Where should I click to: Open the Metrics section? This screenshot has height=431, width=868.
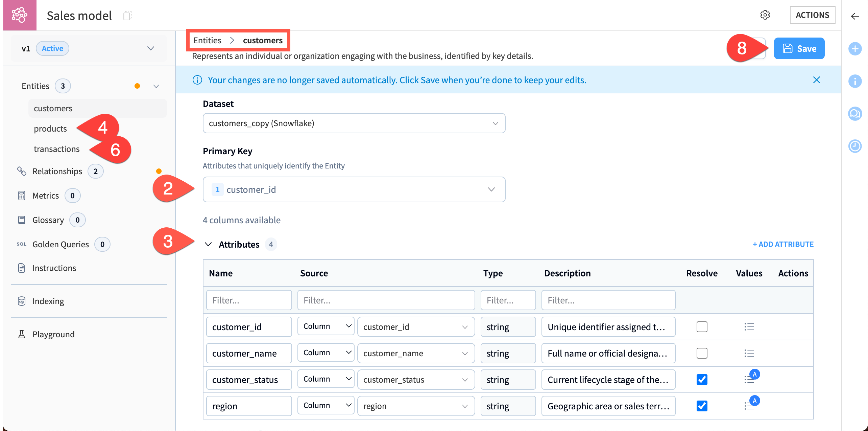[x=46, y=196]
